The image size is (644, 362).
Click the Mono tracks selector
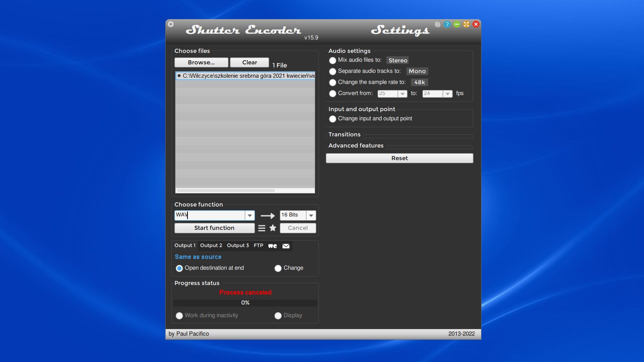[417, 71]
